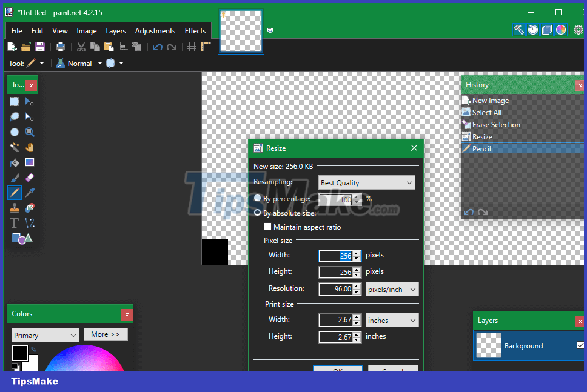Screen dimensions: 587x392
Task: Toggle the pixel grid view
Action: click(191, 46)
